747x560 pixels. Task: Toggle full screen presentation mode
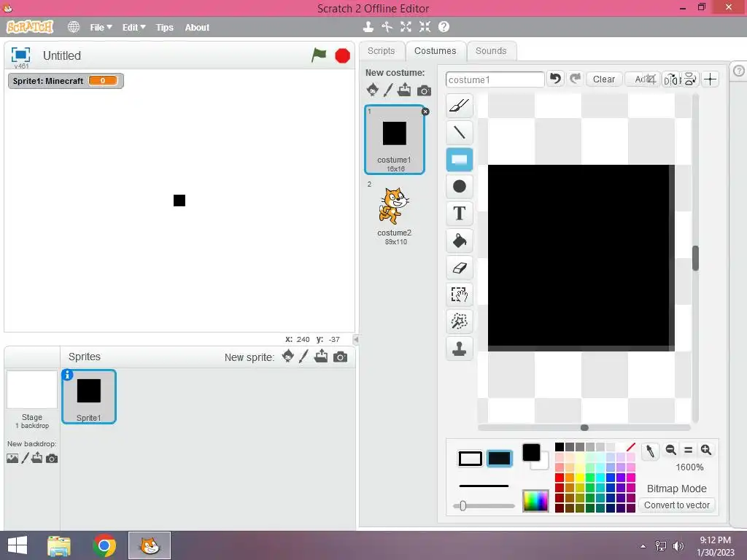coord(20,55)
